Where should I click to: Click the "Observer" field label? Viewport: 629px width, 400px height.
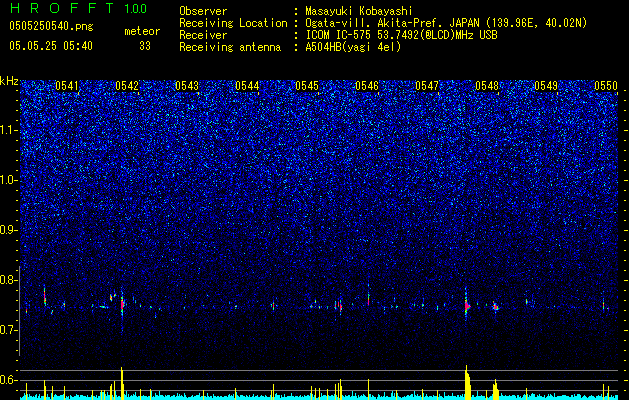click(x=203, y=11)
